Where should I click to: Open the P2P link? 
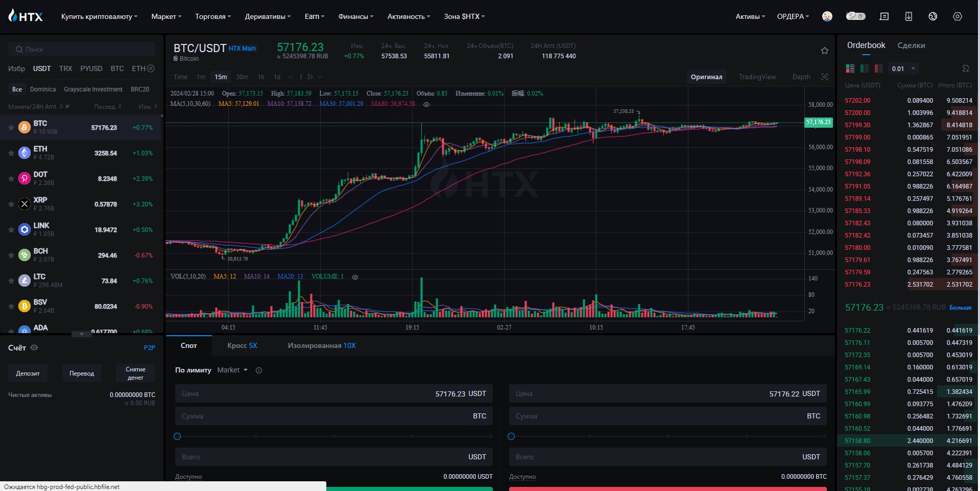tap(149, 348)
